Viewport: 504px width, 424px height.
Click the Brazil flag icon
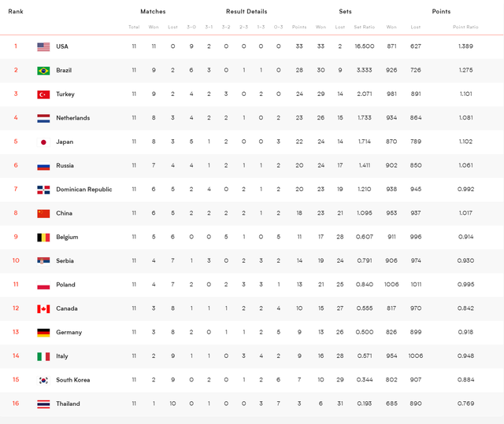(43, 71)
